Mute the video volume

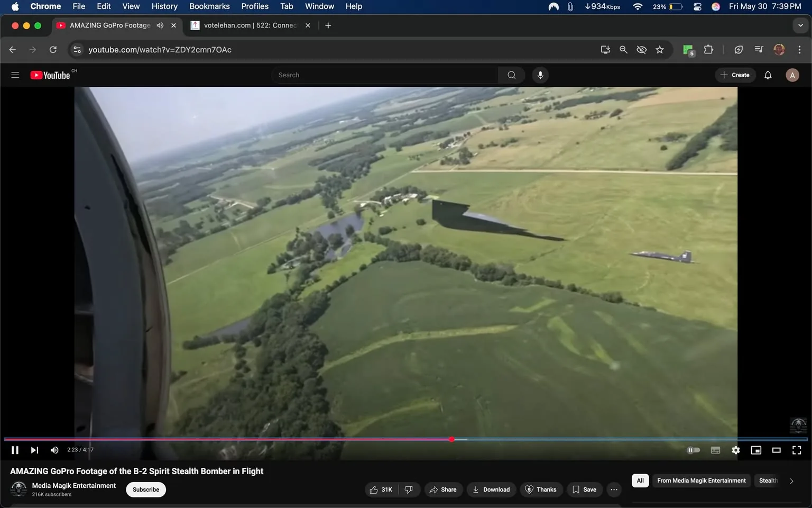(x=54, y=450)
